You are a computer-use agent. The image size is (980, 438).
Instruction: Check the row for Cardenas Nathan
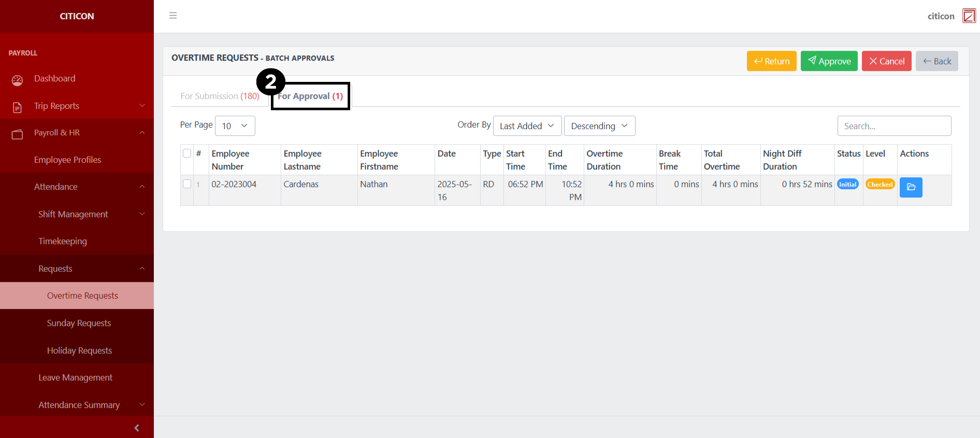187,184
